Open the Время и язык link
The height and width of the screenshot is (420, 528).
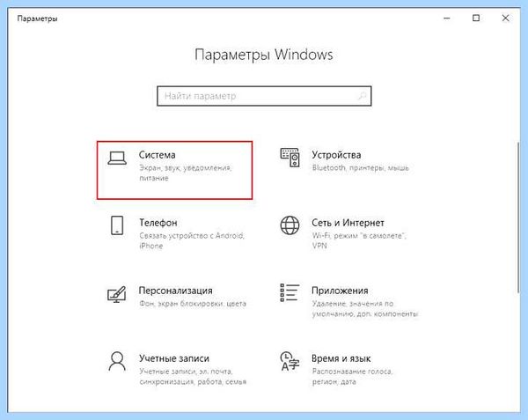click(x=341, y=358)
